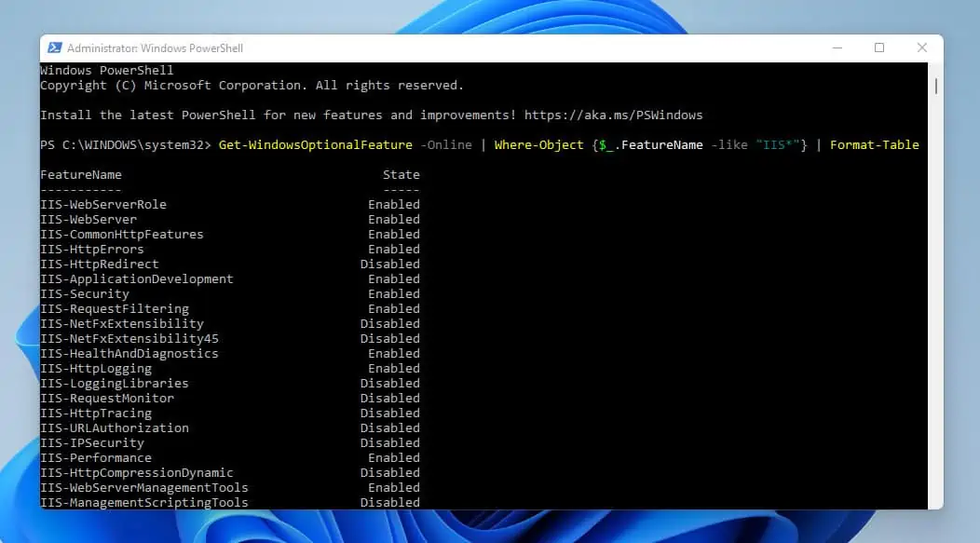The height and width of the screenshot is (543, 980).
Task: Click the PowerShell icon in the title bar
Action: tap(55, 48)
